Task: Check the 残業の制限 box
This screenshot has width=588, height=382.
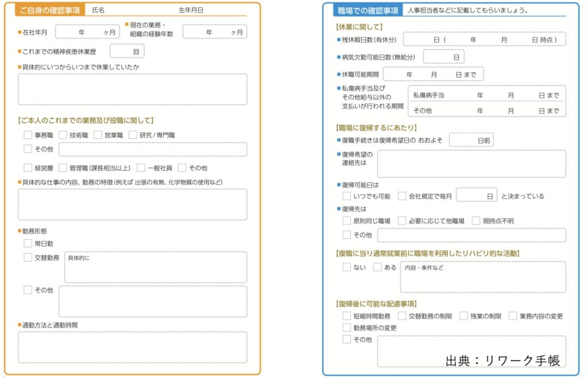Action: pos(463,316)
